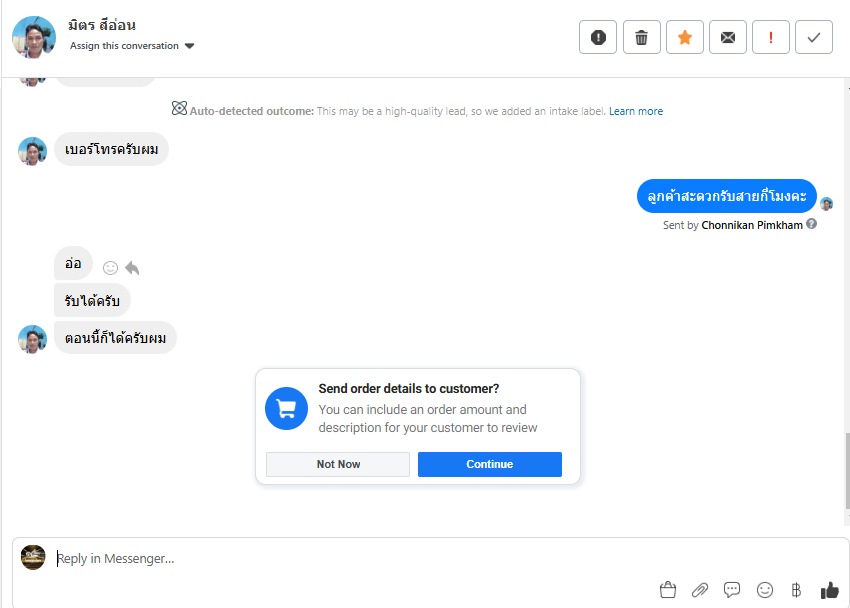
Task: Delete conversation using trash icon
Action: (x=641, y=38)
